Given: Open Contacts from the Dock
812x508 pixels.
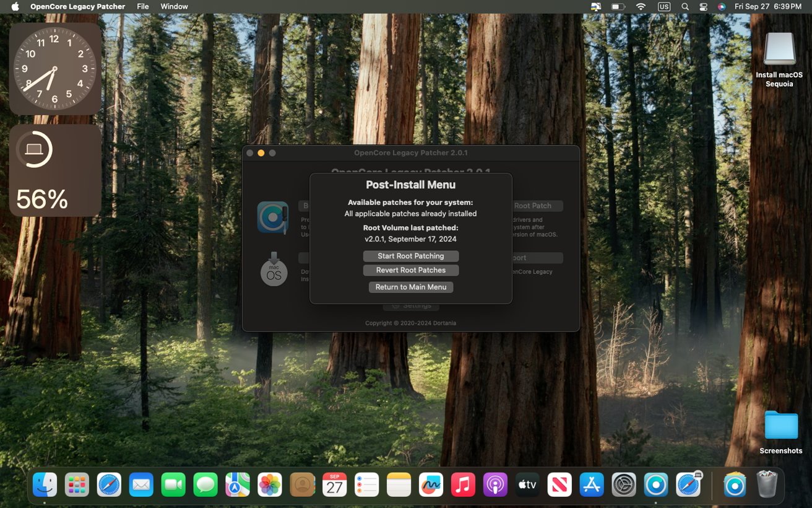Looking at the screenshot, I should pos(303,484).
